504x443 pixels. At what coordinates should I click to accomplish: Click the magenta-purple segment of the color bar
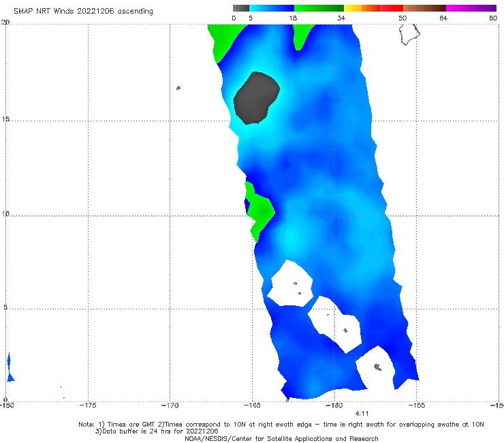tap(471, 8)
